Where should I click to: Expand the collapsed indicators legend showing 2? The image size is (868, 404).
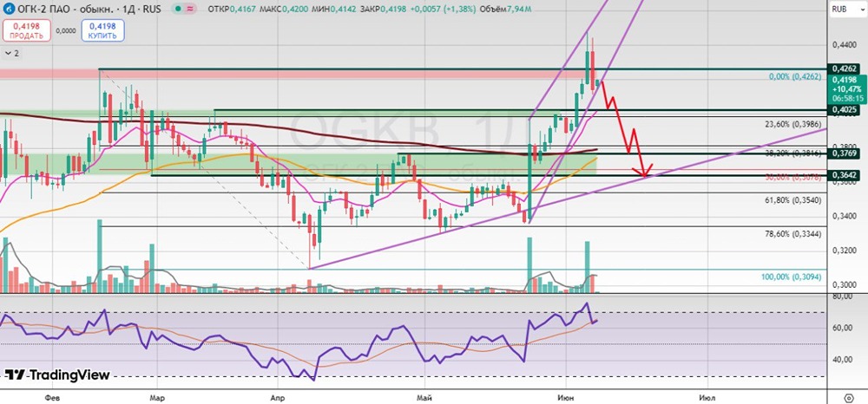click(x=11, y=53)
